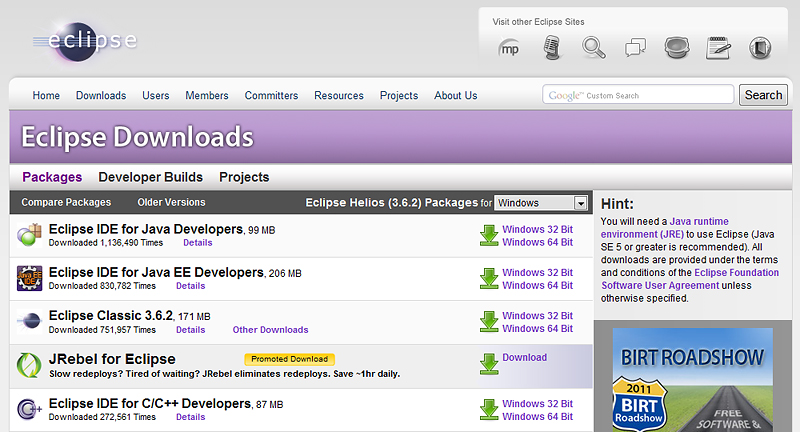Screen dimensions: 800x432
Task: Open Details for C/C++ Developers package
Action: click(x=191, y=417)
